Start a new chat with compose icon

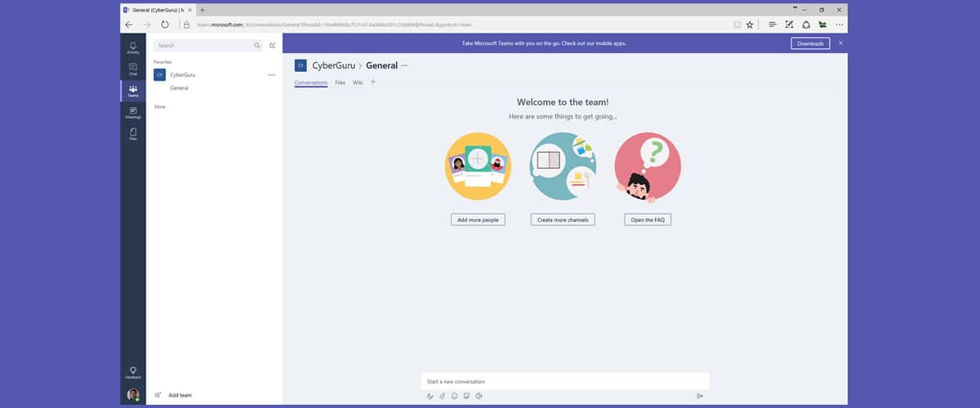point(273,46)
